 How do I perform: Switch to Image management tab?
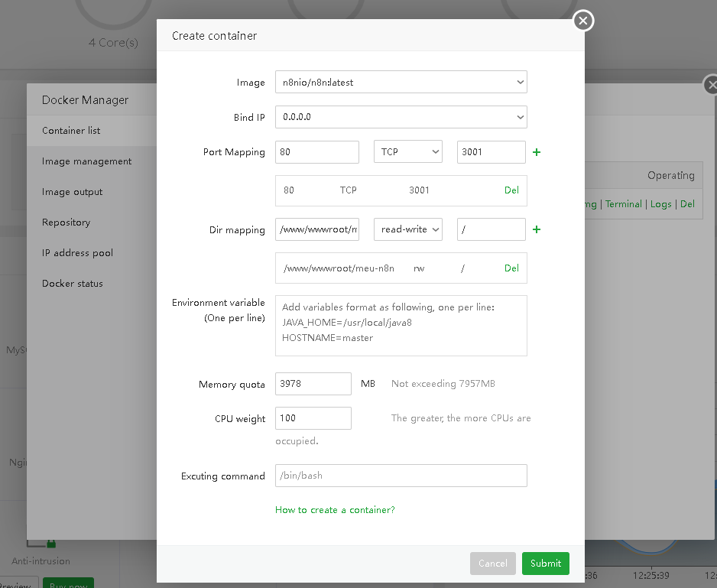click(x=87, y=161)
